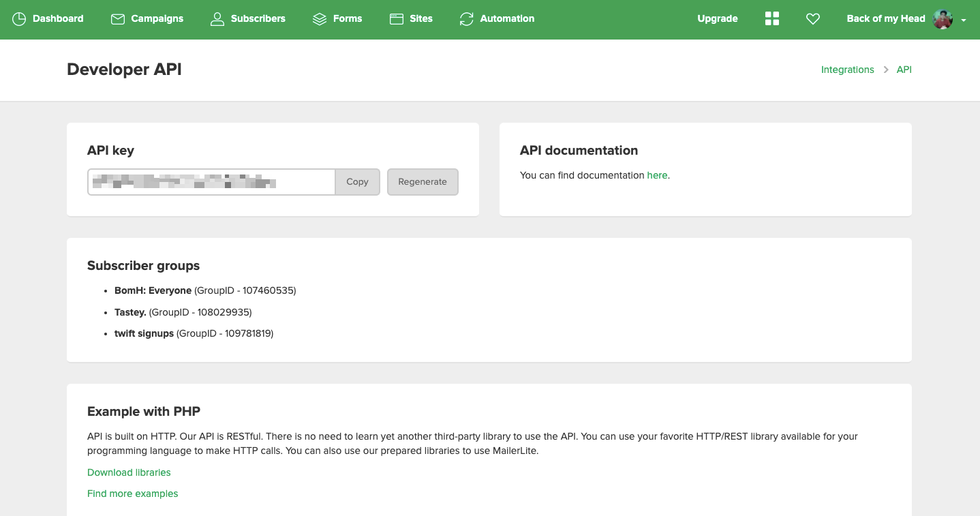Click the Forms stacked layers icon

[x=320, y=19]
